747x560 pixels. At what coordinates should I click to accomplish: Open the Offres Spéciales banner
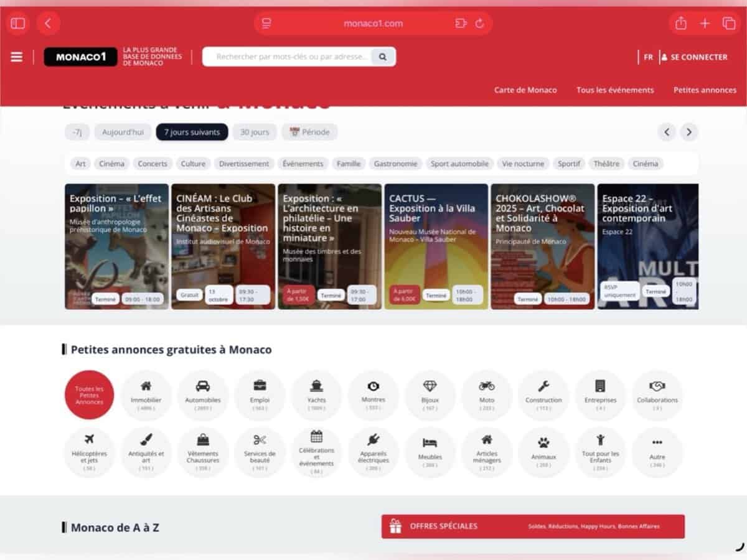click(533, 526)
